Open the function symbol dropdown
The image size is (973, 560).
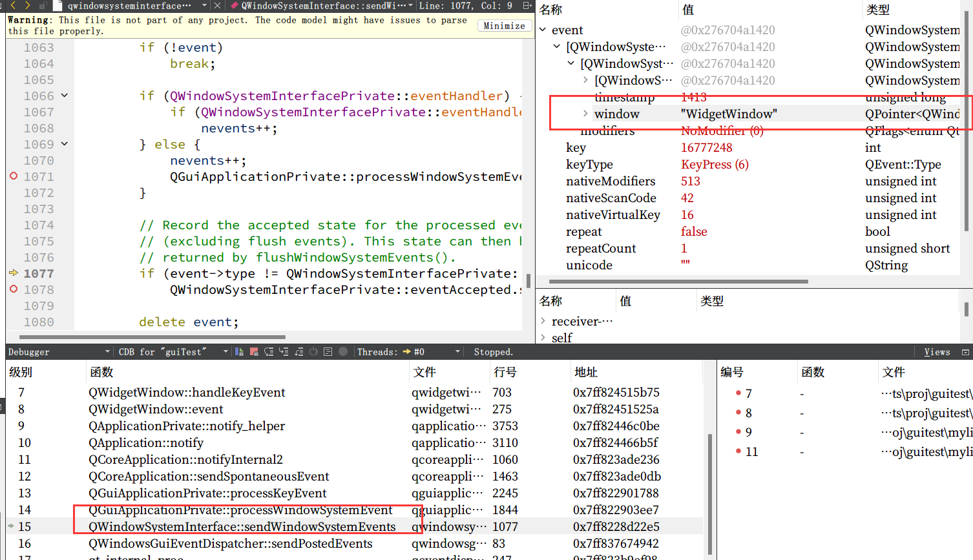(410, 6)
